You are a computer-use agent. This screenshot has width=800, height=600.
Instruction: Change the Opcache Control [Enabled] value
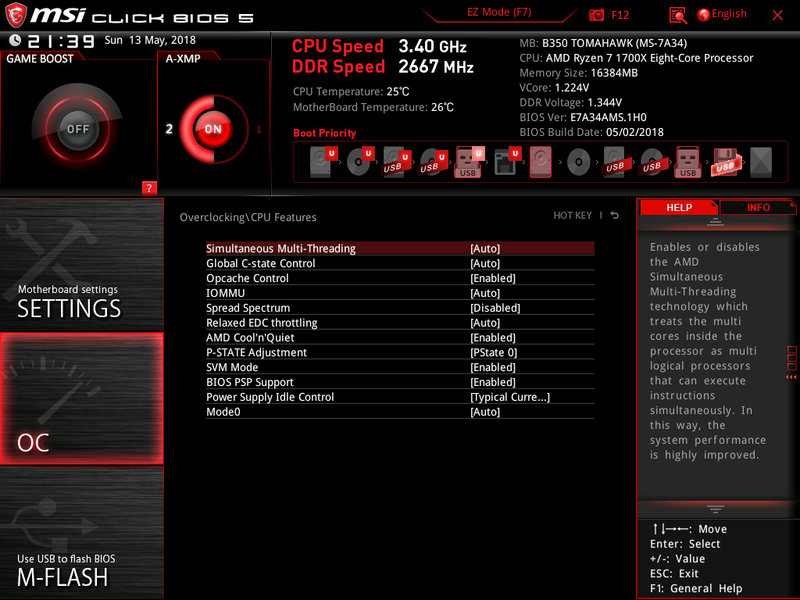point(493,278)
